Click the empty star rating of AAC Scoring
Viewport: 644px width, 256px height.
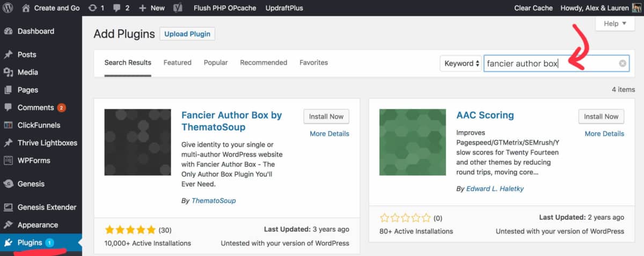405,218
